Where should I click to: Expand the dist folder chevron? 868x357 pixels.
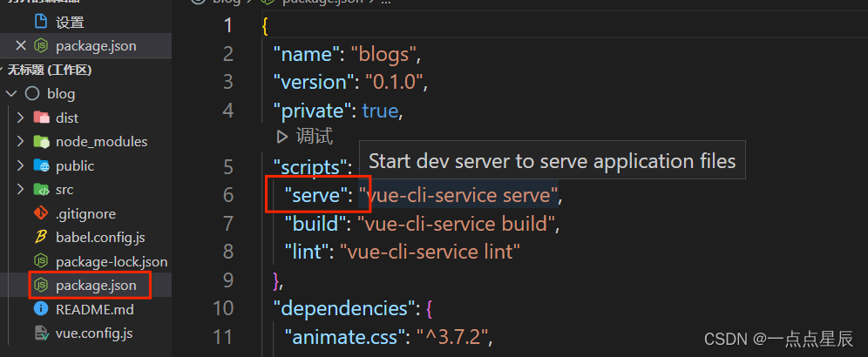click(x=21, y=118)
